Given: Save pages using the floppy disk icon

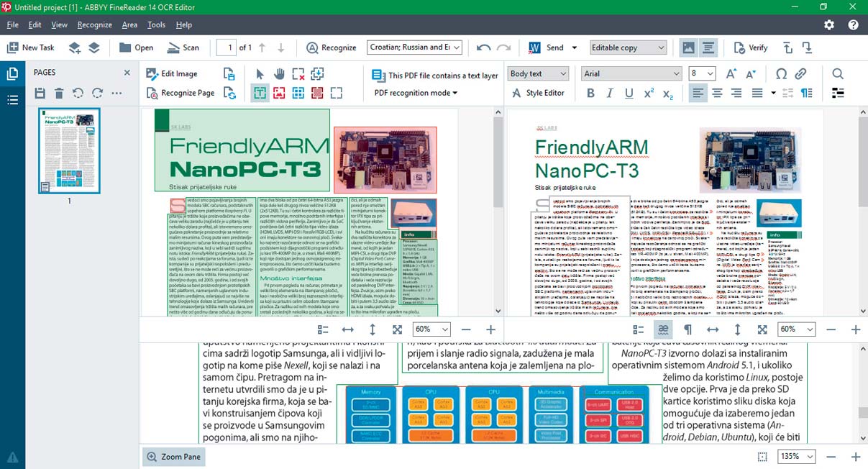Looking at the screenshot, I should (x=40, y=93).
